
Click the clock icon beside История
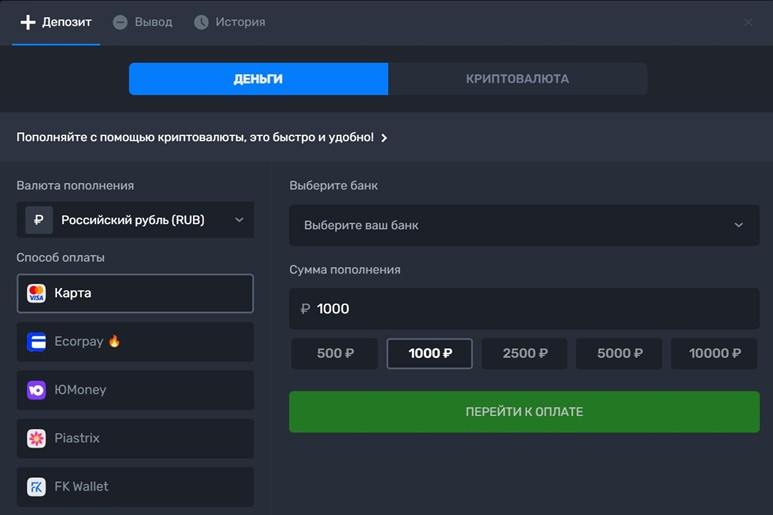201,22
